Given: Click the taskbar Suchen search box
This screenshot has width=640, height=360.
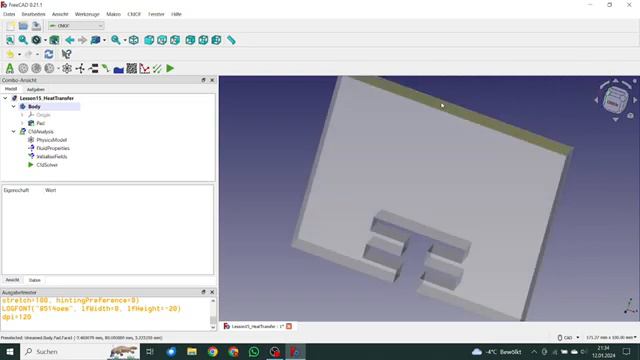Looking at the screenshot, I should tap(80, 351).
